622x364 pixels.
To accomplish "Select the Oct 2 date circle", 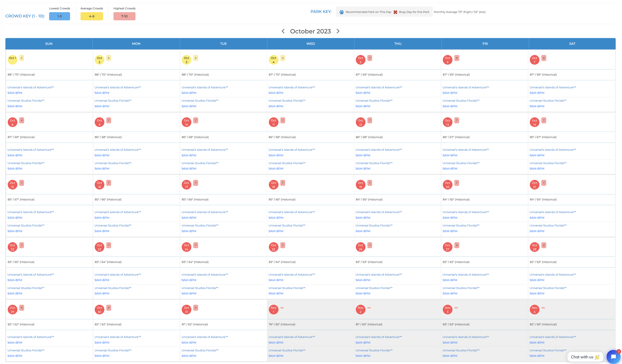I will pyautogui.click(x=99, y=60).
